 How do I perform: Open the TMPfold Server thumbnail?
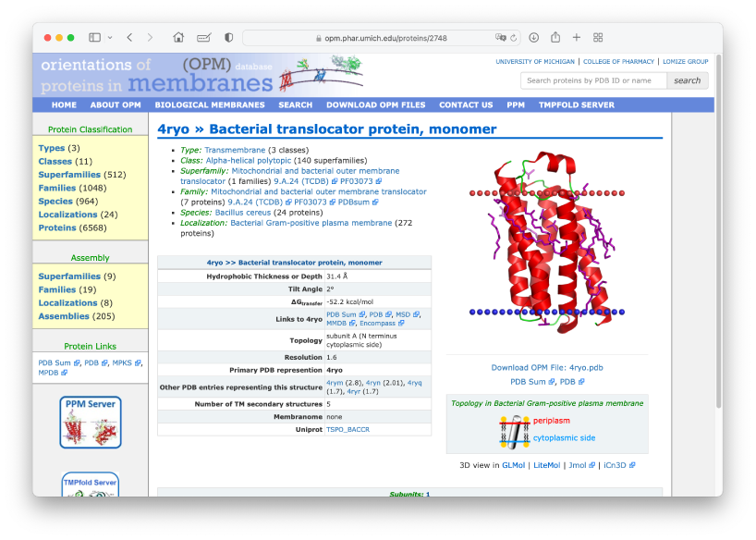pyautogui.click(x=91, y=484)
